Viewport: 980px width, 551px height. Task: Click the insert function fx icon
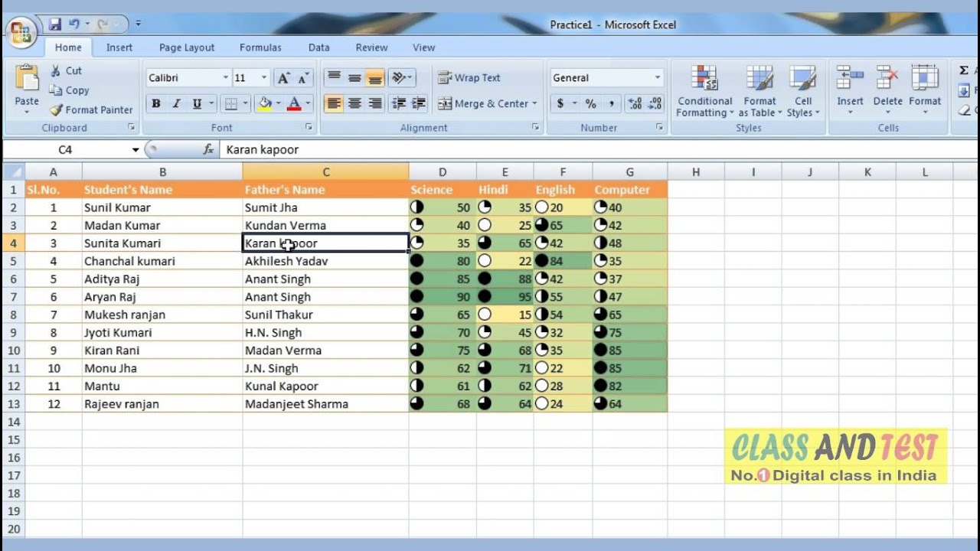click(x=208, y=149)
